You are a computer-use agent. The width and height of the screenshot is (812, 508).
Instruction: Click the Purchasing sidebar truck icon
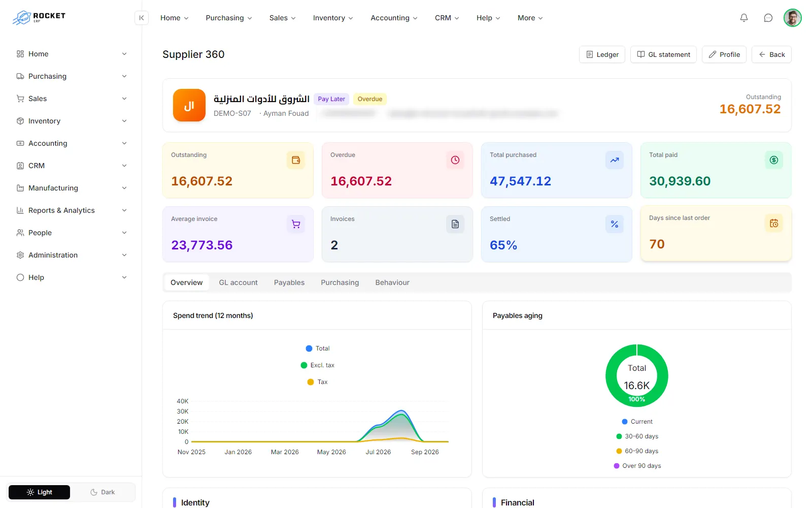click(20, 76)
